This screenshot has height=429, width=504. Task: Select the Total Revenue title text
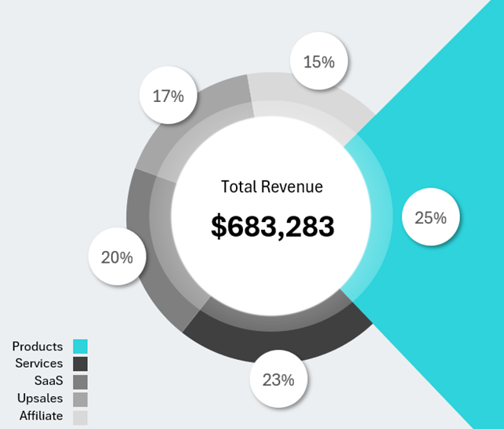click(x=271, y=187)
